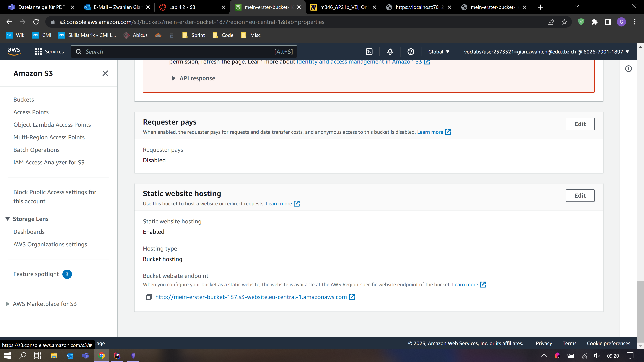Close the Amazon S3 navigation sidebar

pyautogui.click(x=105, y=73)
